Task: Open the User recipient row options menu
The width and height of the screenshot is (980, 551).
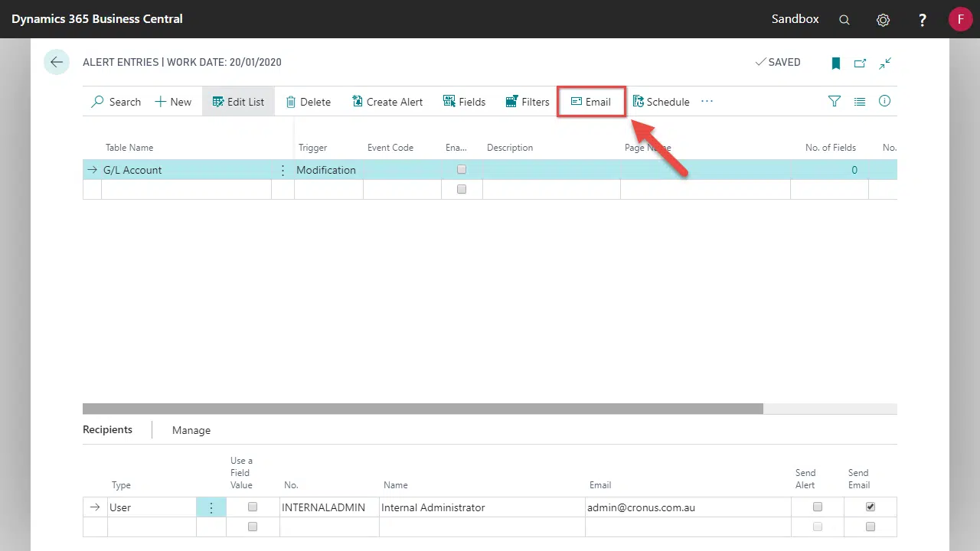Action: point(211,507)
